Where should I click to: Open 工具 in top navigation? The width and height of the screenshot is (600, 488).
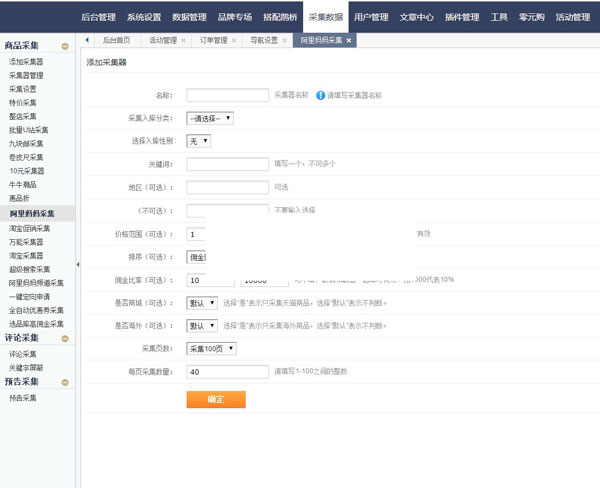click(x=499, y=17)
